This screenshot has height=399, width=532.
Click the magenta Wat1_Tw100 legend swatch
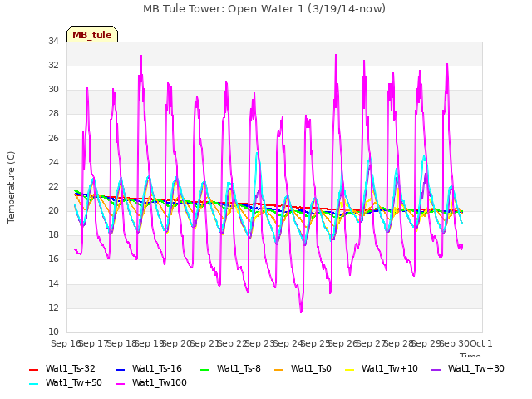(x=120, y=384)
